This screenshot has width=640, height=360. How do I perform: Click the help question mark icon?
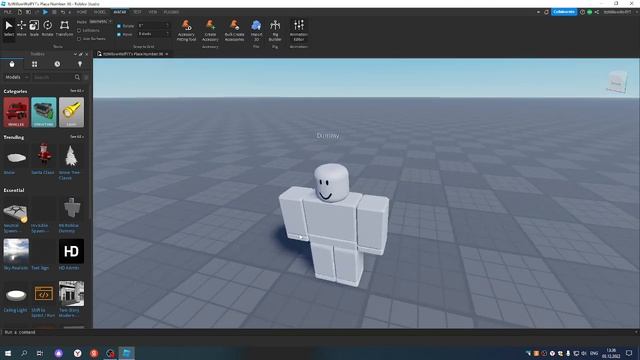(x=582, y=12)
